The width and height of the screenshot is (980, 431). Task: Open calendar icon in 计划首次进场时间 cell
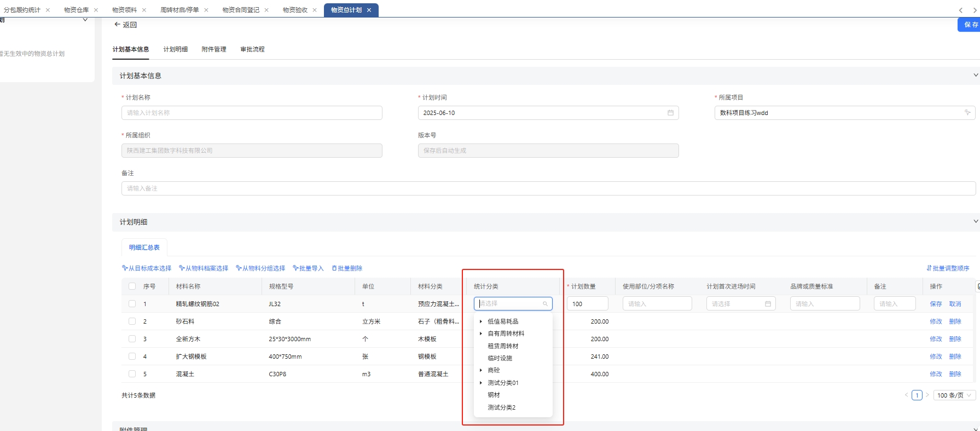tap(768, 304)
